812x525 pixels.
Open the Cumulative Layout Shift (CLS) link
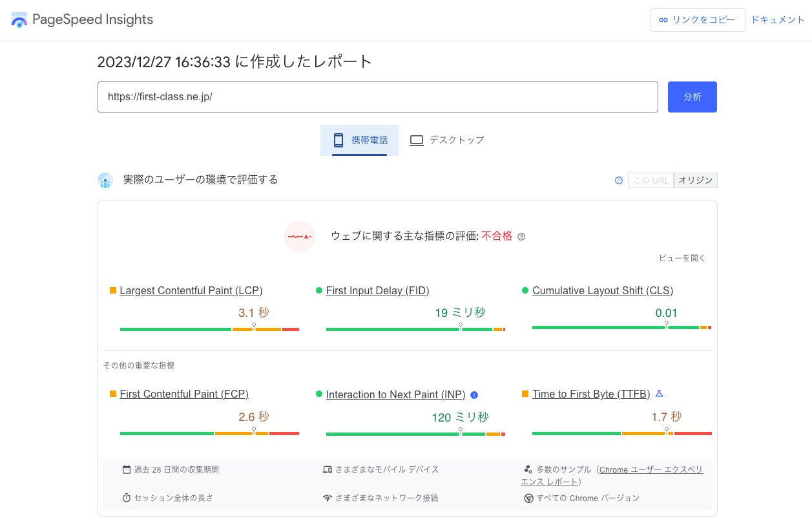(603, 291)
